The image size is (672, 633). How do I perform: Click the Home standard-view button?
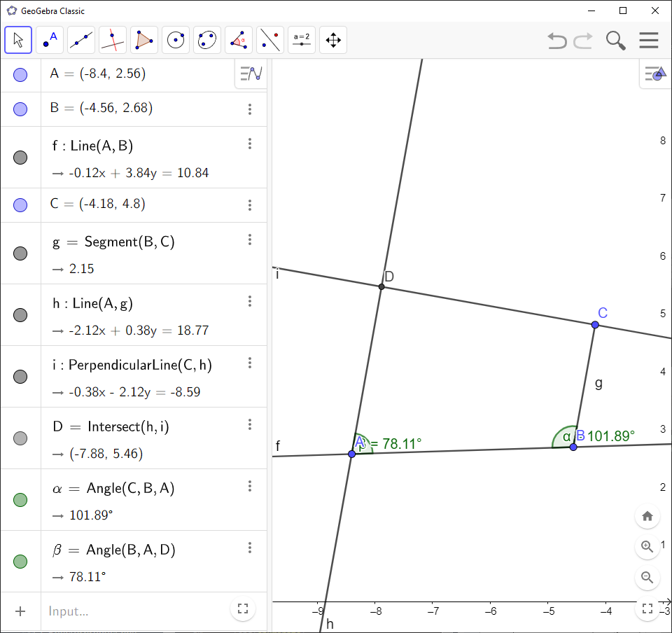point(647,516)
